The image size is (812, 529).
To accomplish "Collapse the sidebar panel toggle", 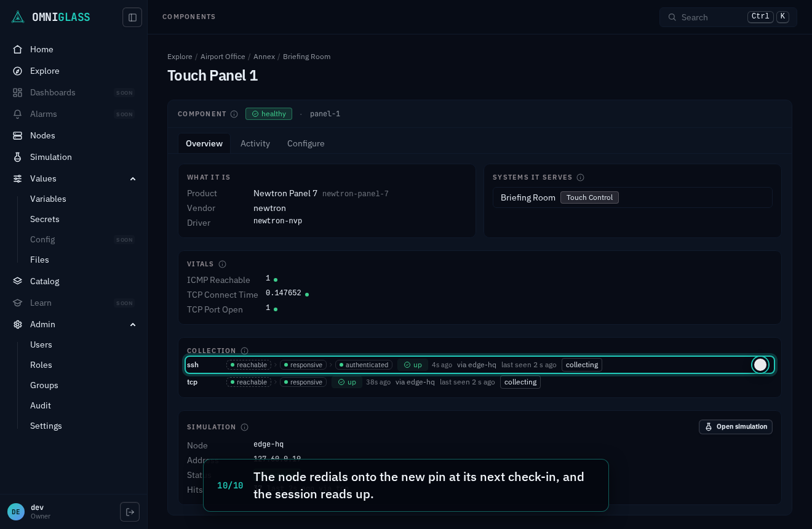I will click(x=132, y=17).
